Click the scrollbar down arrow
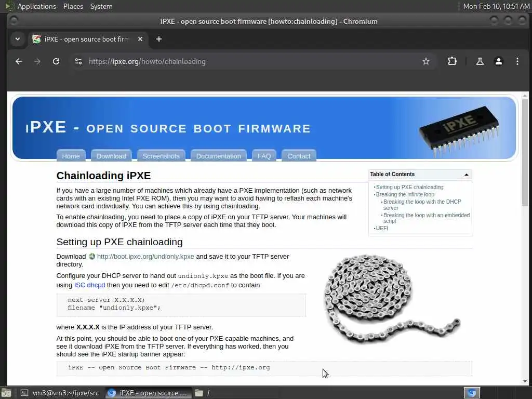This screenshot has width=532, height=399. coord(525,381)
